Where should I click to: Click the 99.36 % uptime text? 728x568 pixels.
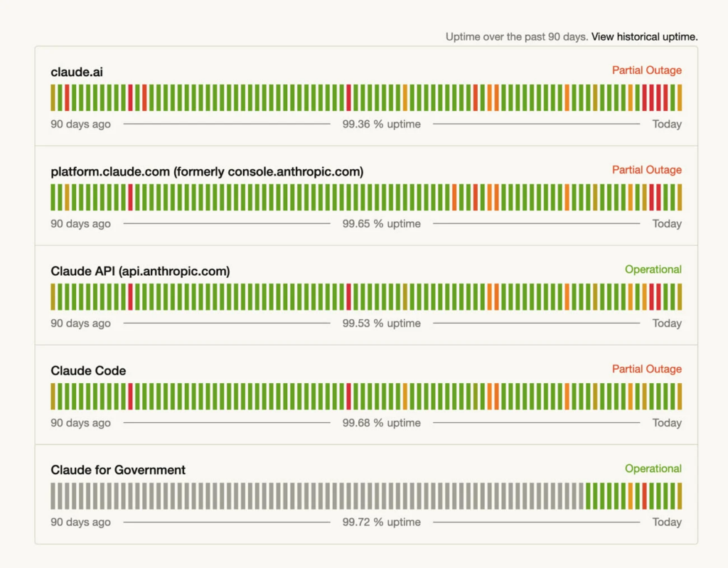381,124
